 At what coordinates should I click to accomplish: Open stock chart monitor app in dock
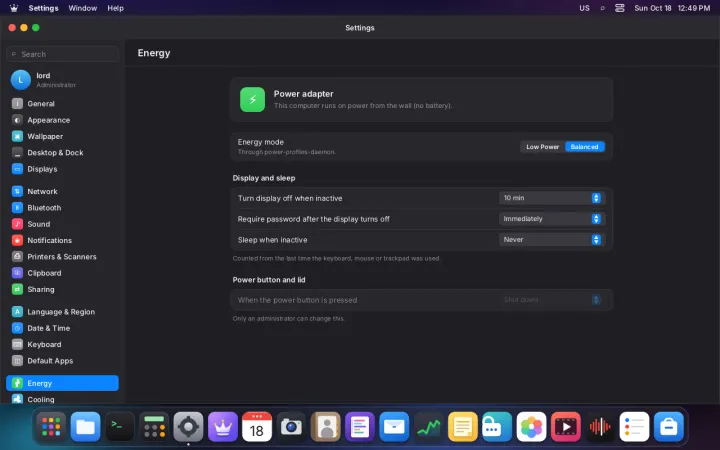click(428, 427)
